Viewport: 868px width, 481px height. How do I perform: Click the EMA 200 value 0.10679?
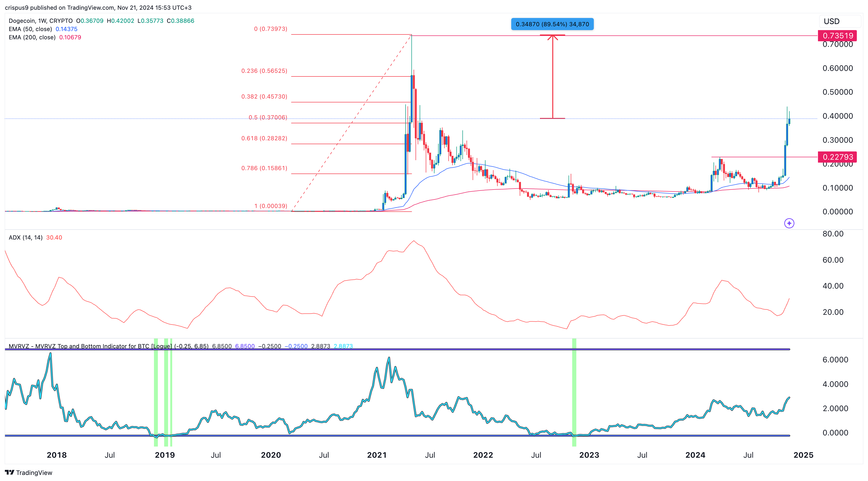[x=70, y=37]
